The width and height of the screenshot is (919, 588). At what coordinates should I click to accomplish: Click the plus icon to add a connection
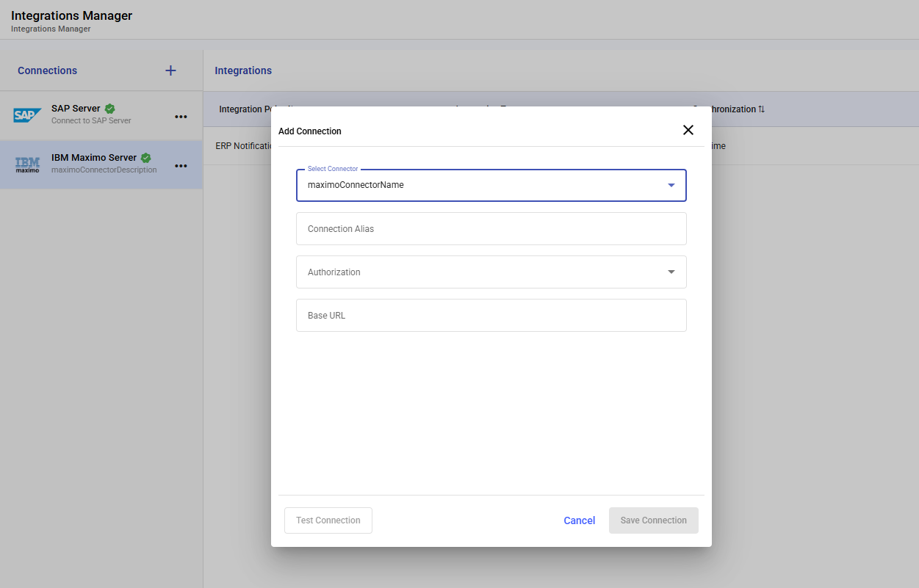pyautogui.click(x=170, y=70)
